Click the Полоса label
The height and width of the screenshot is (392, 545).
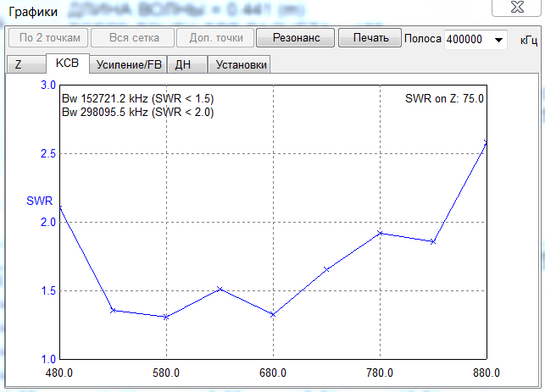coord(423,39)
